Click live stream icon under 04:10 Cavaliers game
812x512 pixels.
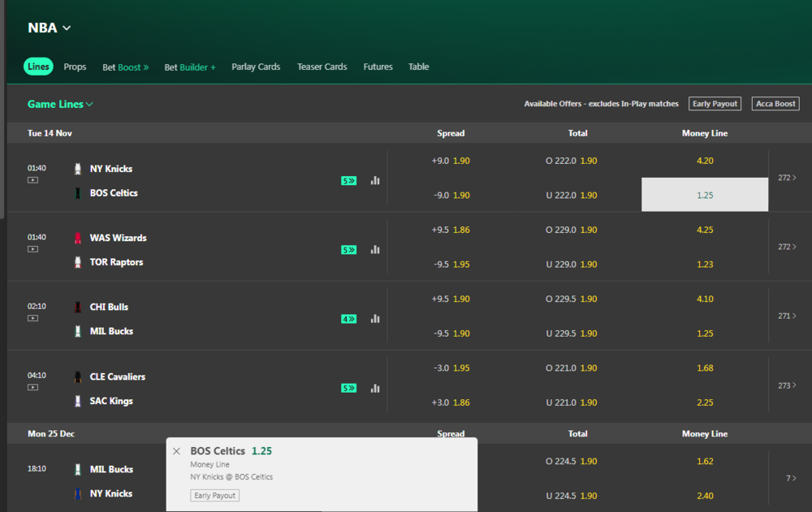coord(32,387)
